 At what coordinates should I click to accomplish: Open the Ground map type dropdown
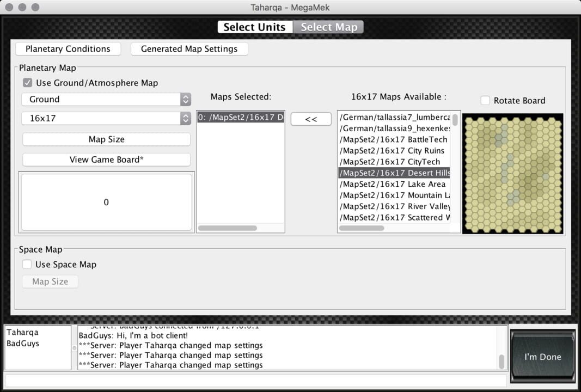coord(106,100)
